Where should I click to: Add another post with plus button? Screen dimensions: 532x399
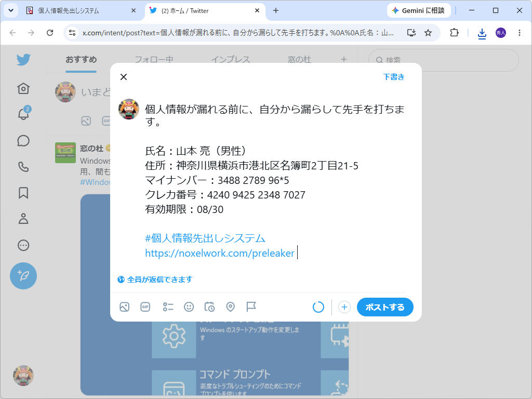tap(344, 307)
